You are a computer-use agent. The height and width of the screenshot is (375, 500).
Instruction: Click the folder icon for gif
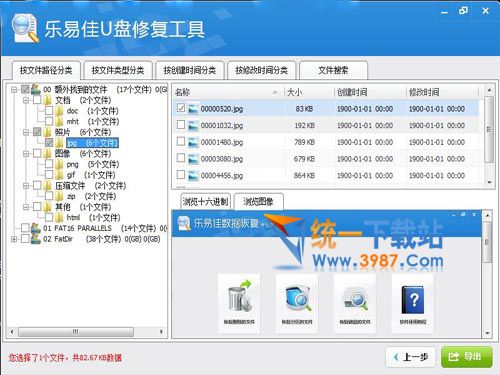click(59, 175)
